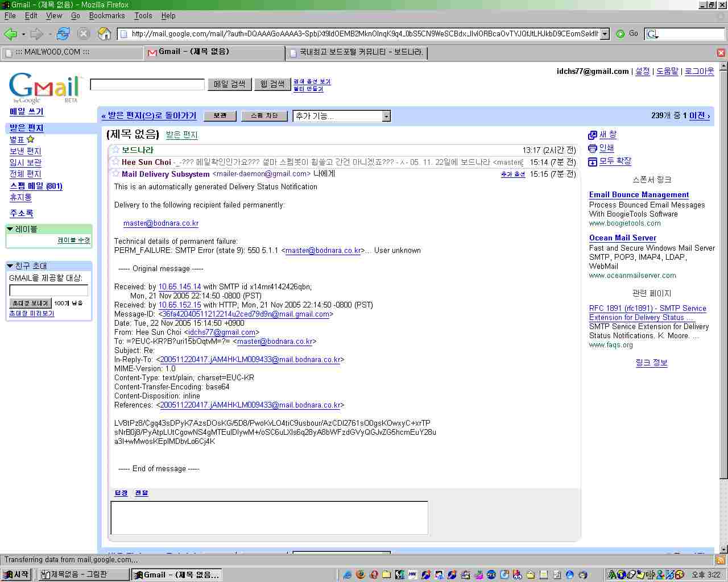Open the 스팸 메일 (801) folder
The image size is (728, 582).
coord(36,186)
